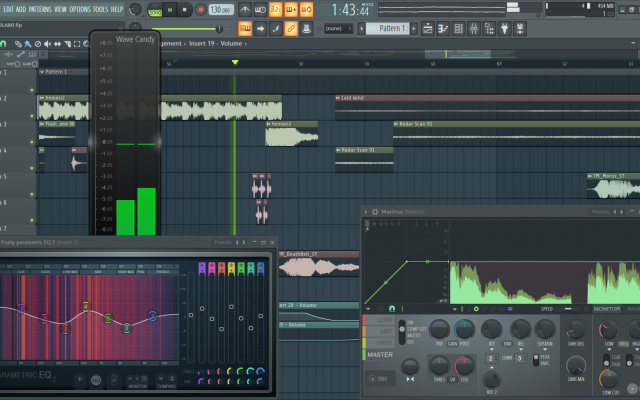Viewport: 640px width, 400px height.
Task: Toggle the PAT/SONG mode switch
Action: coord(155,10)
